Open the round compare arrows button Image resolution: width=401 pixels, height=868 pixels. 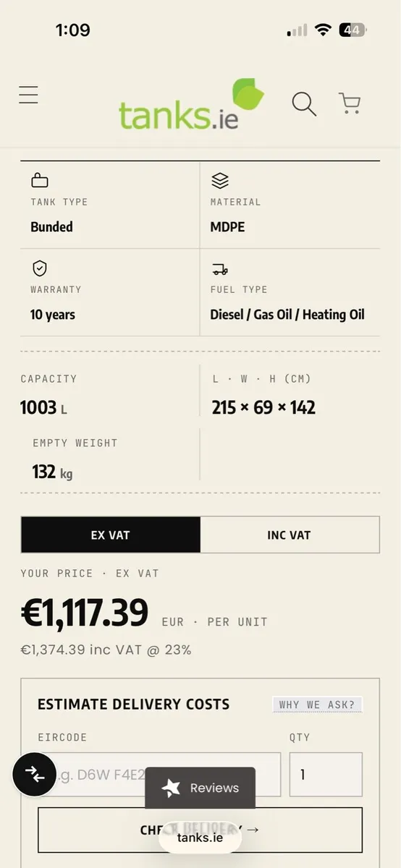34,775
